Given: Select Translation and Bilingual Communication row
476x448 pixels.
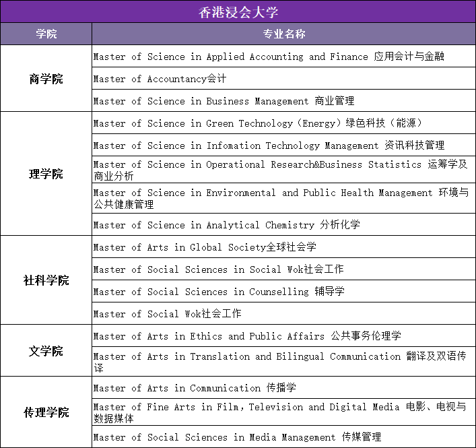Looking at the screenshot, I should (x=284, y=362).
